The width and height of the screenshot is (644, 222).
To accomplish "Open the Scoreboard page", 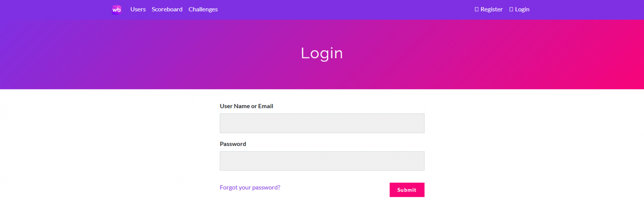I will (167, 9).
